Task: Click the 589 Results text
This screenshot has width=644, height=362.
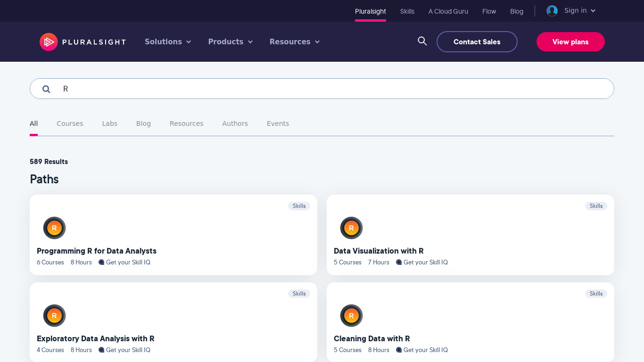Action: [x=49, y=162]
